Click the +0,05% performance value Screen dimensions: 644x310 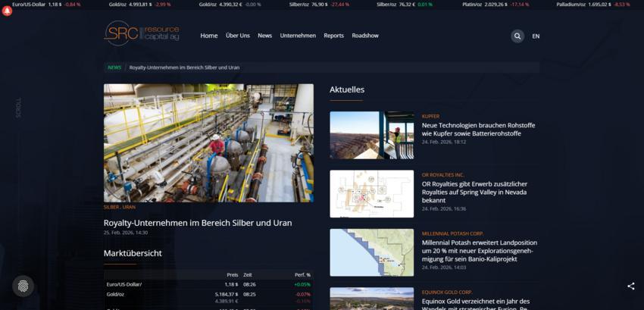pyautogui.click(x=302, y=284)
